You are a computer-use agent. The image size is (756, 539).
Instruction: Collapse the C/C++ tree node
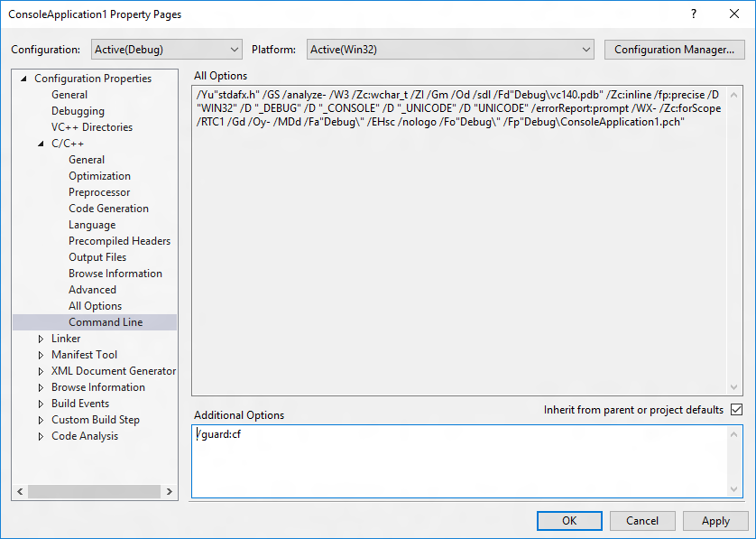[x=40, y=143]
